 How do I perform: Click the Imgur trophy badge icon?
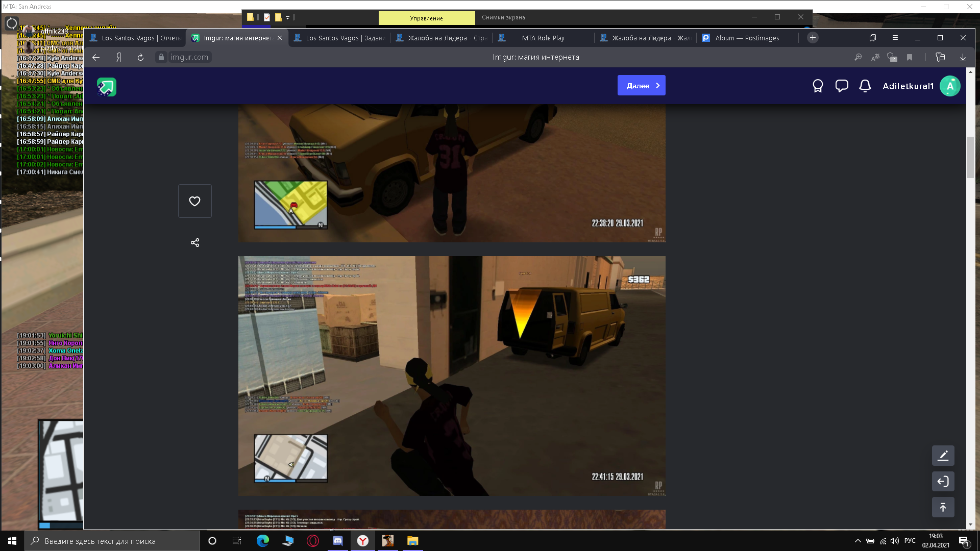click(x=818, y=86)
